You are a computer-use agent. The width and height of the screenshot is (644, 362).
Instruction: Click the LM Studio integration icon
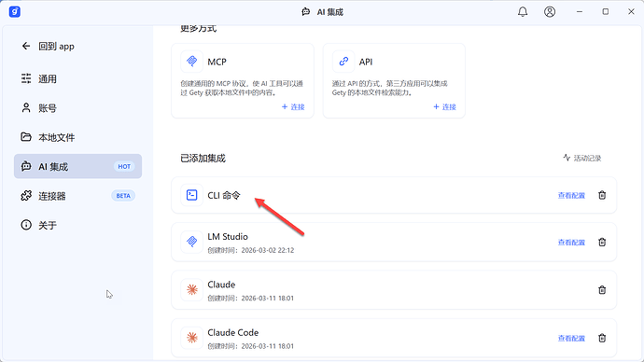pos(192,242)
